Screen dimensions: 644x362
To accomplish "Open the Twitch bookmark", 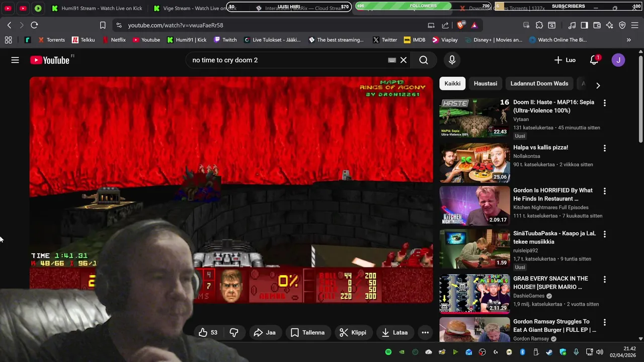I will click(x=225, y=40).
